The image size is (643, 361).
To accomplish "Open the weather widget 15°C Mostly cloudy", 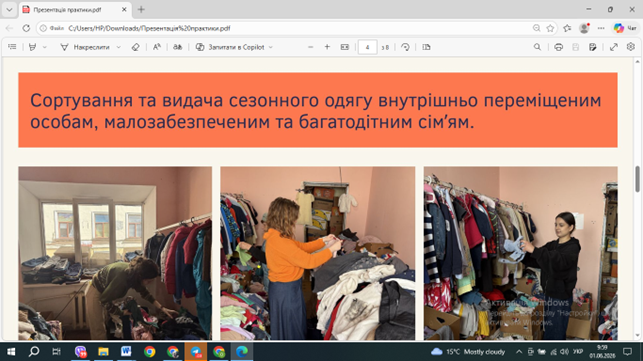I will 468,352.
